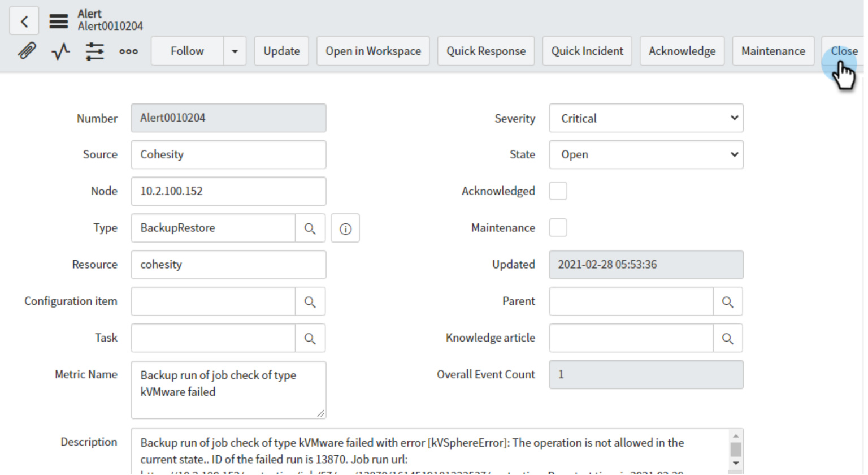Open alert in Workspace

pos(372,51)
